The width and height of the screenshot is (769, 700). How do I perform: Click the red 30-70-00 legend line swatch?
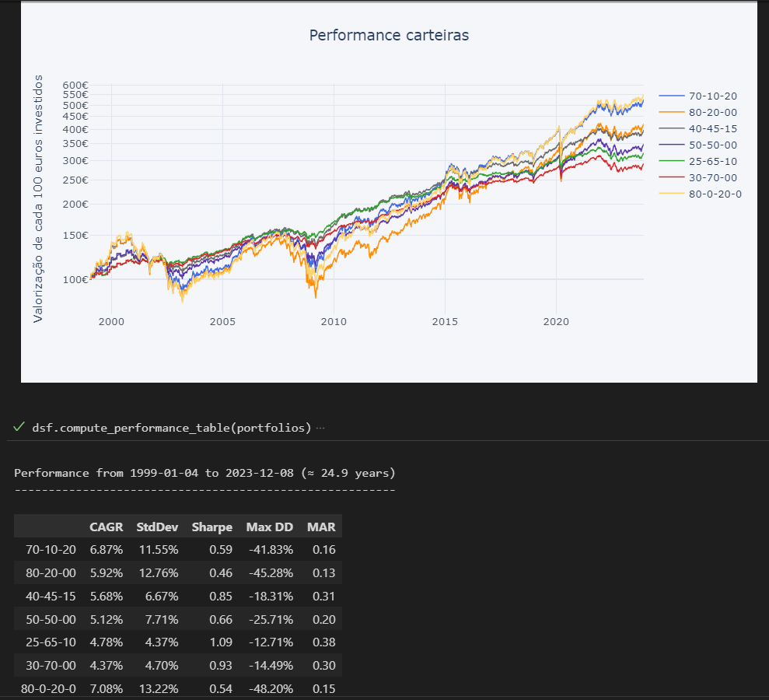671,177
